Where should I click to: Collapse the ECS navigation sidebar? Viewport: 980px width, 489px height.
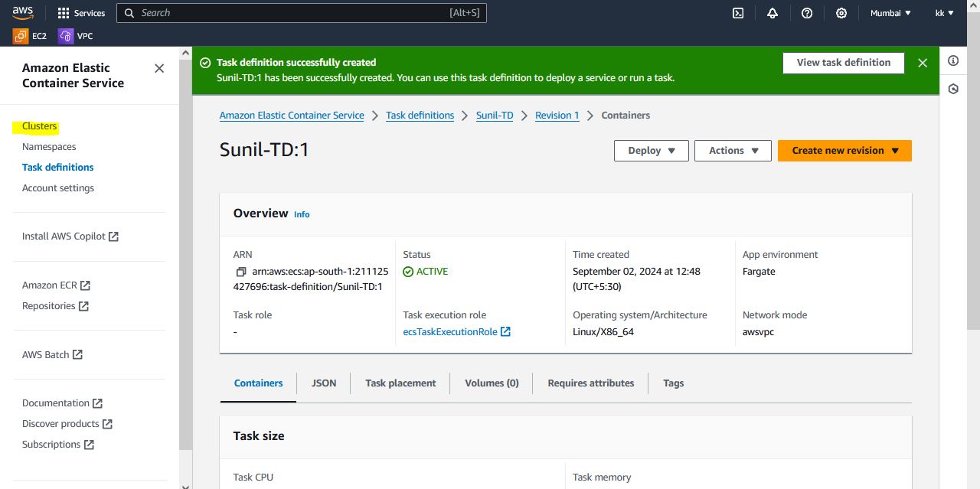click(159, 68)
